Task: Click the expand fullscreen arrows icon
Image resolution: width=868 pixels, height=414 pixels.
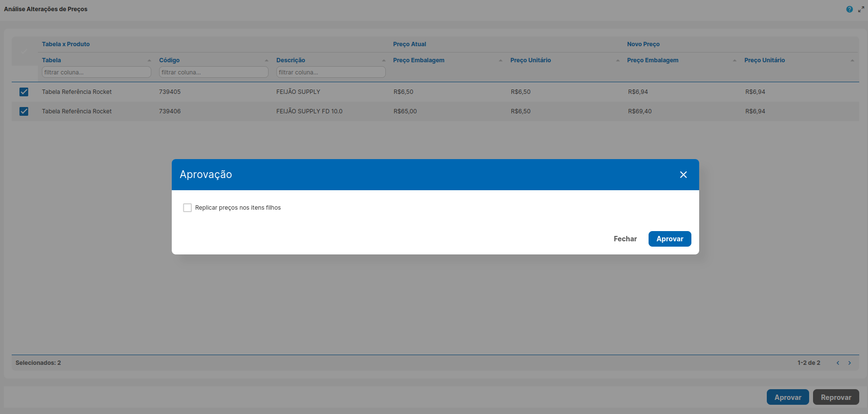Action: pyautogui.click(x=861, y=9)
